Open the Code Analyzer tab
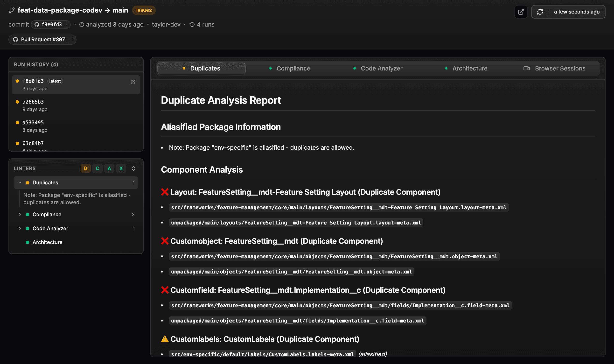614x364 pixels. tap(378, 69)
